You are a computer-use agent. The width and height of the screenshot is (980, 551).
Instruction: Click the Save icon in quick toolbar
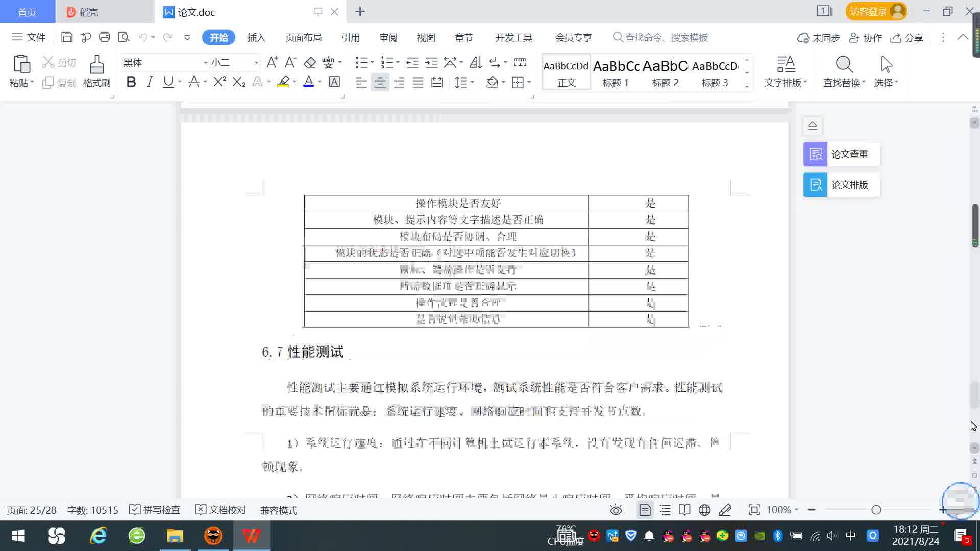66,37
